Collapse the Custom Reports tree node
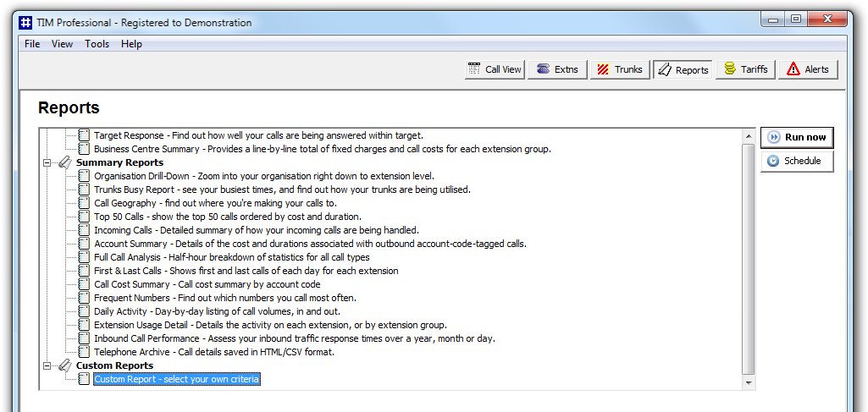 pyautogui.click(x=47, y=366)
